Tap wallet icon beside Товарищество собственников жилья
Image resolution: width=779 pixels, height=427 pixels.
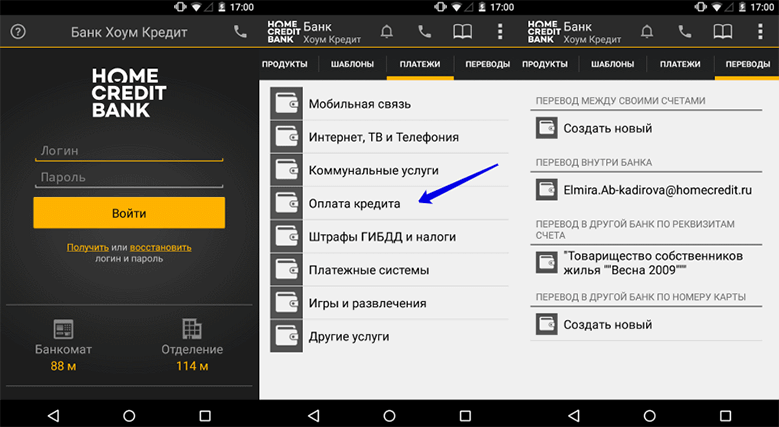click(546, 263)
